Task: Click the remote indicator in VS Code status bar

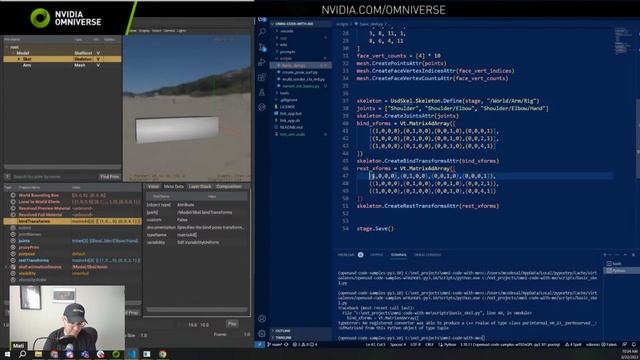Action: point(260,344)
